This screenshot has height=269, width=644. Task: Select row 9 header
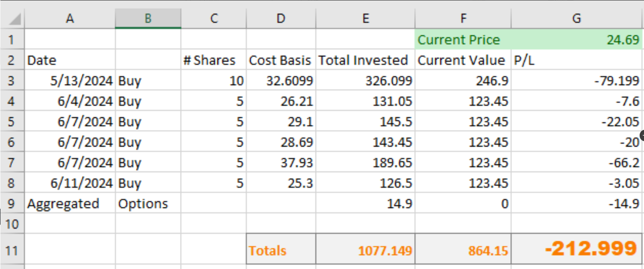[12, 204]
